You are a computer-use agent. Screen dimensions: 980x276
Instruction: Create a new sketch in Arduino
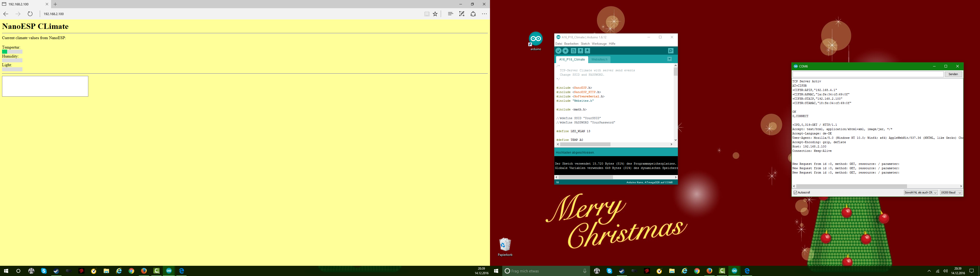tap(573, 51)
